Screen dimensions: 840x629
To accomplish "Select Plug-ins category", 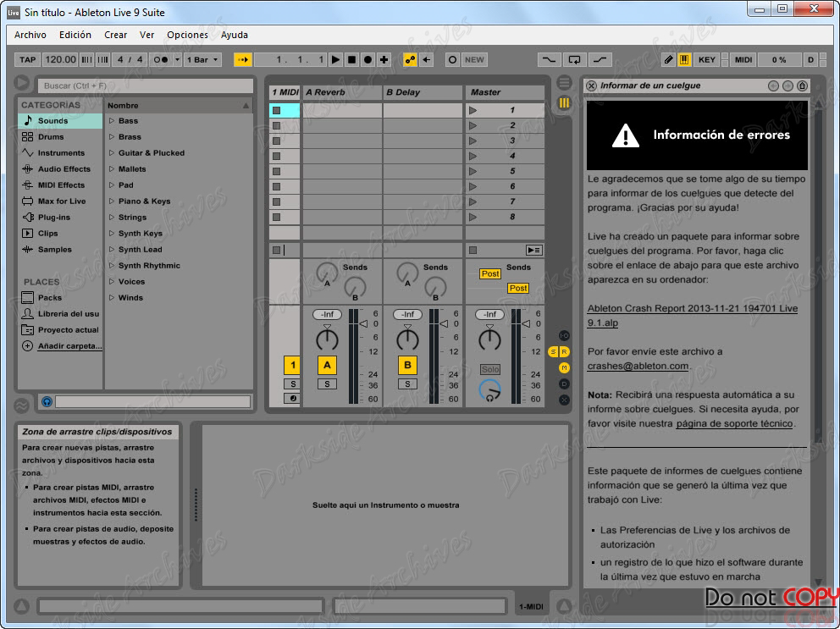I will click(x=60, y=217).
